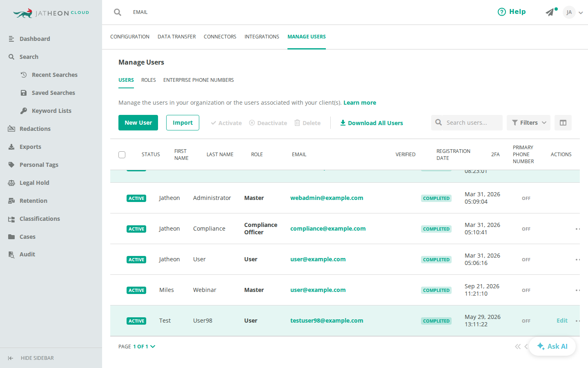Open more actions for compliance@example.com row
This screenshot has width=588, height=368.
click(x=577, y=229)
